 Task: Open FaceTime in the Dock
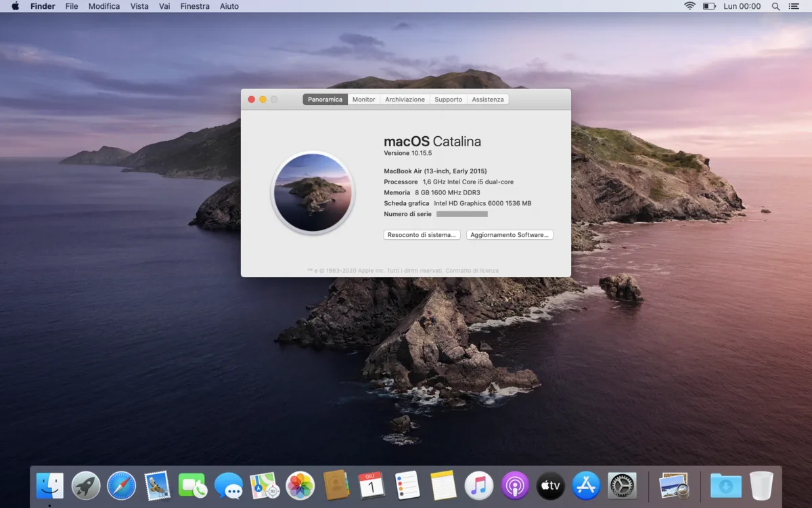click(x=193, y=486)
